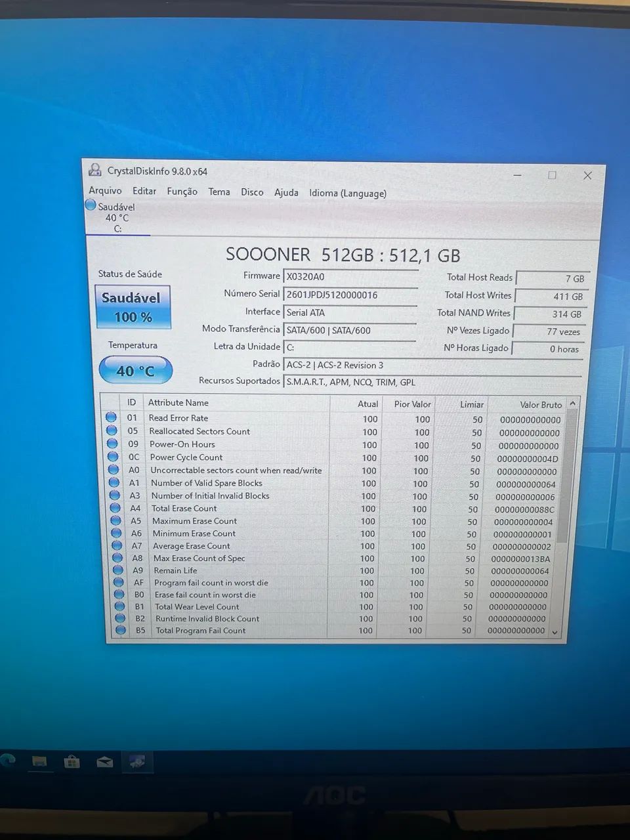This screenshot has height=840, width=630.
Task: Open the Idioma (Language) menu
Action: coord(348,193)
